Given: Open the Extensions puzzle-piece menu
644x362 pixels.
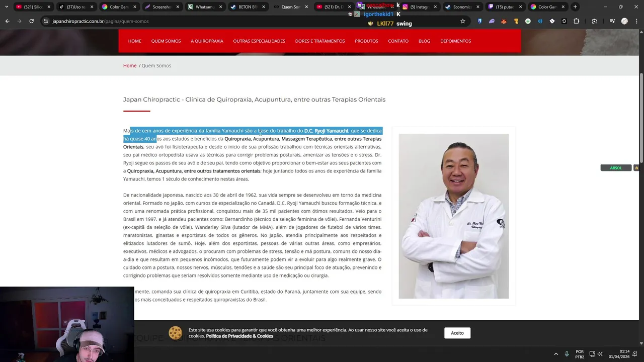Looking at the screenshot, I should (x=577, y=21).
